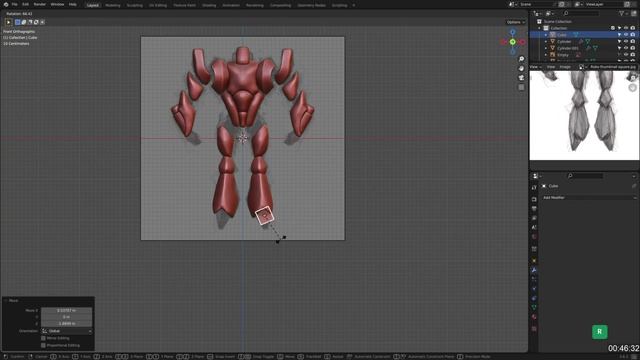
Task: Open the ViewLayer selector dropdown icon
Action: pyautogui.click(x=578, y=4)
